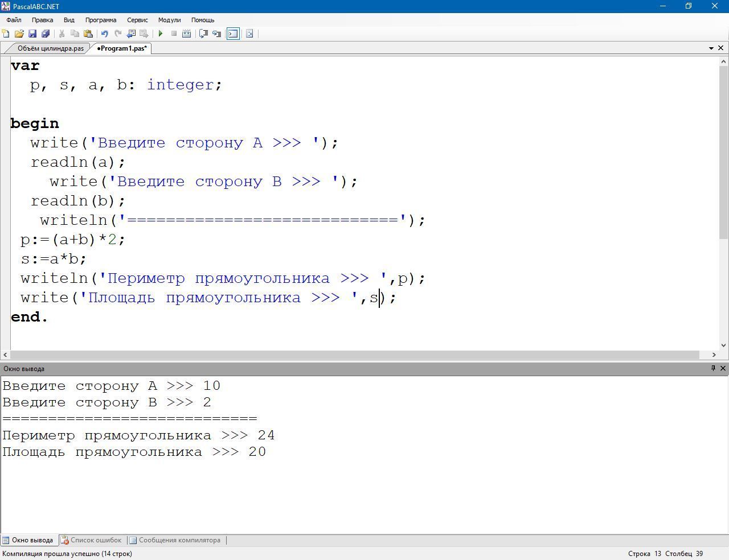Click the horizontal scrollbar left arrow
Viewport: 729px width, 560px height.
pyautogui.click(x=5, y=355)
